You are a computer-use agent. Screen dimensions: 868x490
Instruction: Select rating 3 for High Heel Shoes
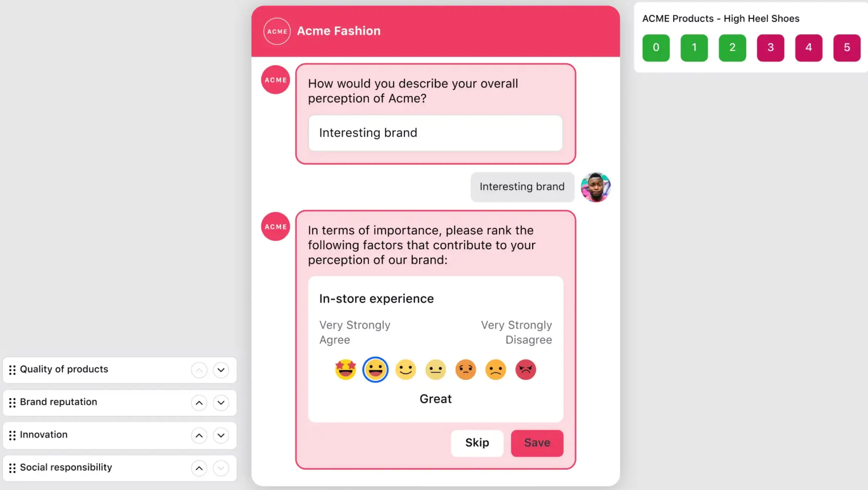point(771,48)
